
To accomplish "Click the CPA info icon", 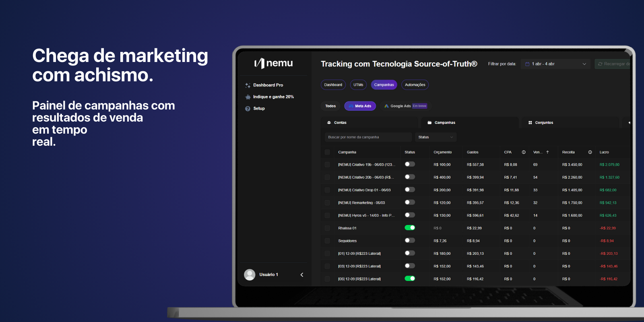I will pos(524,152).
